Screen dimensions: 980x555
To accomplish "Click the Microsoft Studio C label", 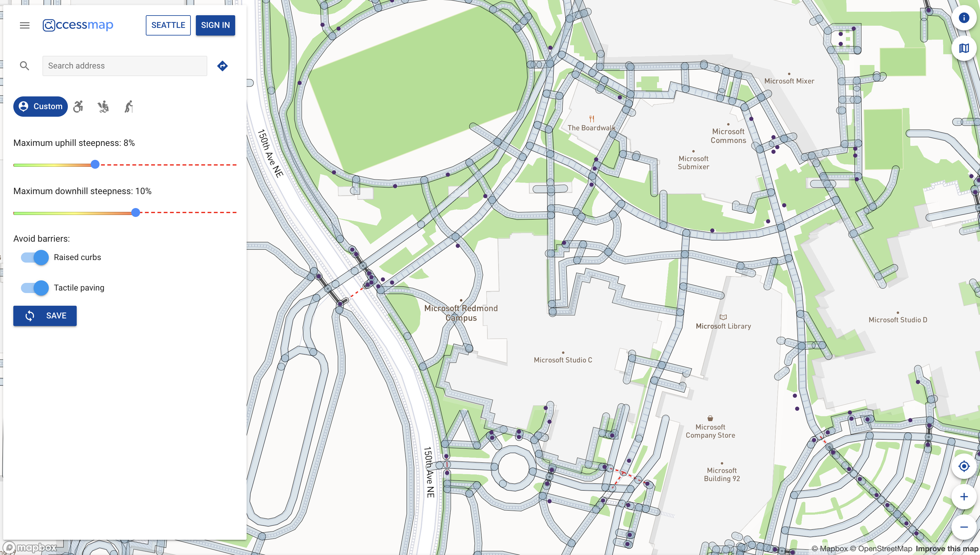I will [x=563, y=360].
